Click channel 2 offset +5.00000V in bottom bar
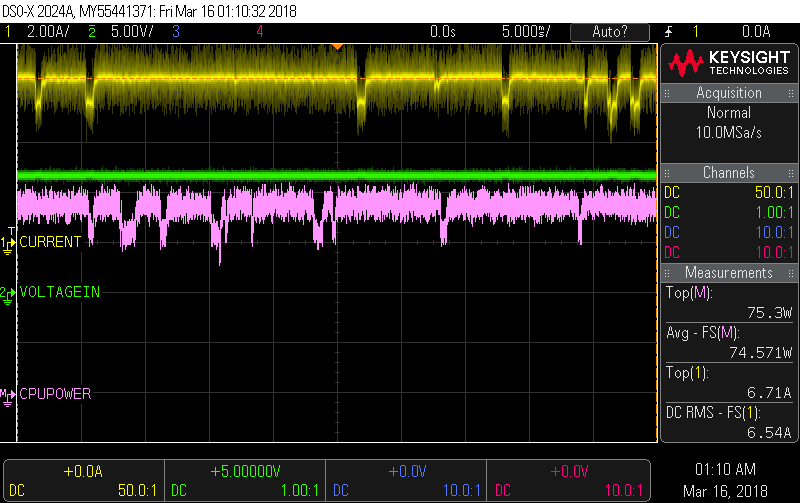Viewport: 800px width, 503px height. pyautogui.click(x=245, y=471)
